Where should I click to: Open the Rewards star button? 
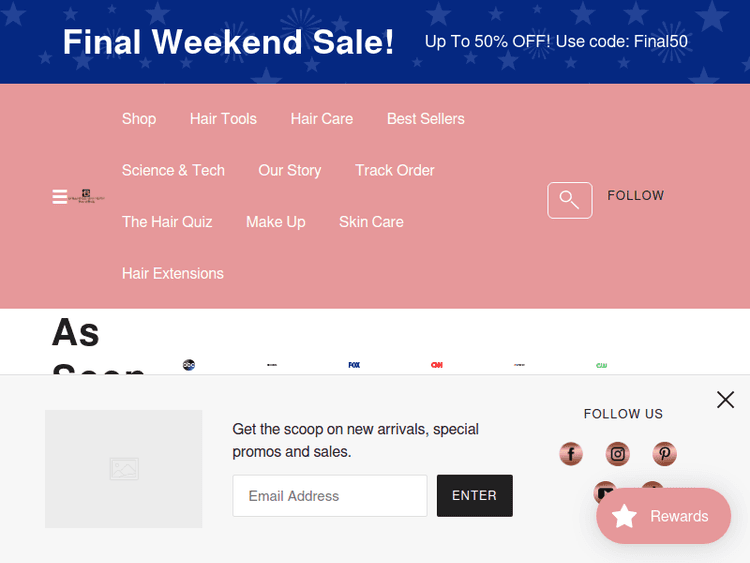click(663, 516)
